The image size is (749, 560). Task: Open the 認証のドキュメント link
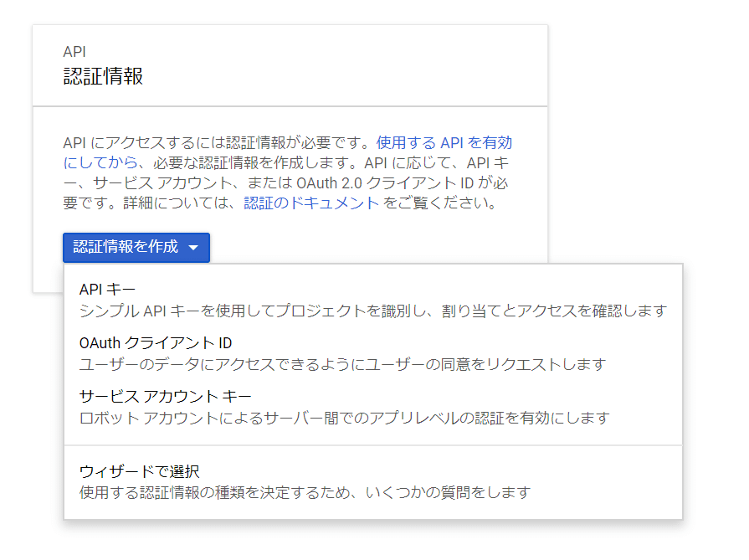[x=311, y=203]
